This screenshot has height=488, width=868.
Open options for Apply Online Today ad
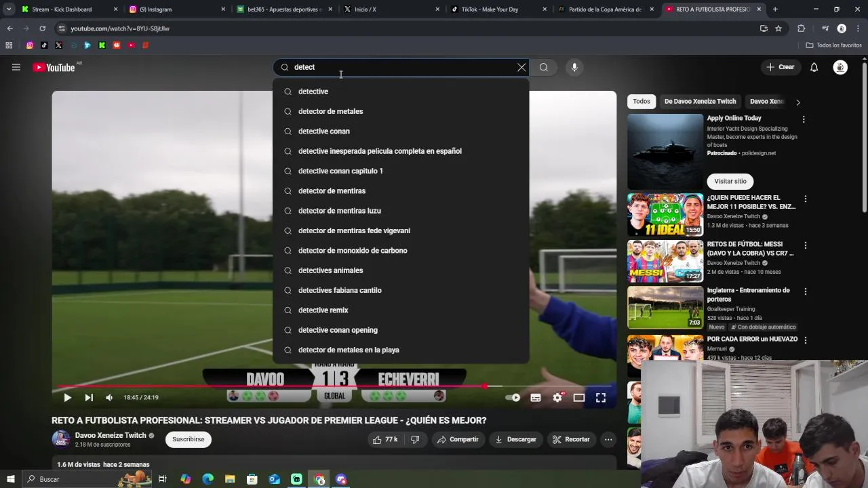(x=804, y=119)
